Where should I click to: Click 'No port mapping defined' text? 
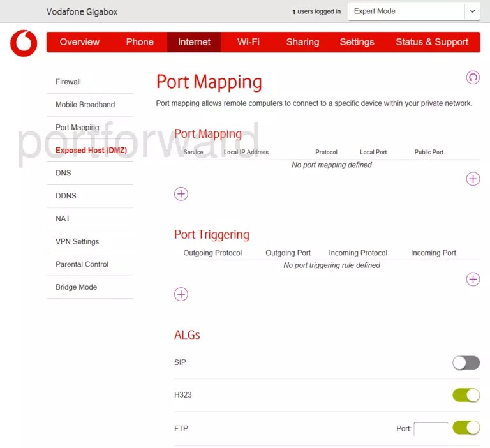(332, 165)
